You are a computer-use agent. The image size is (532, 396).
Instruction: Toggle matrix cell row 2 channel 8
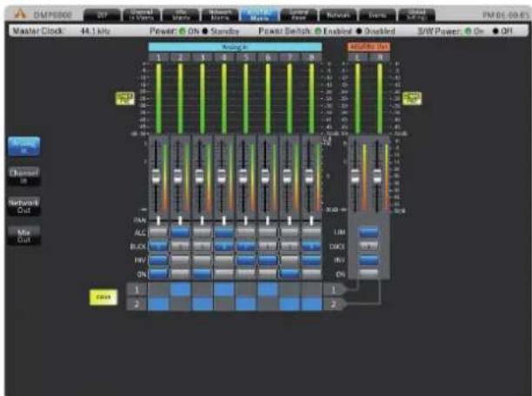[311, 304]
